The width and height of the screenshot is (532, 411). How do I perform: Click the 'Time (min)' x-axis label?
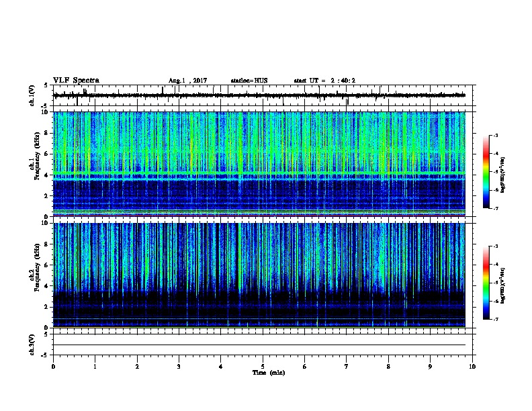[269, 373]
